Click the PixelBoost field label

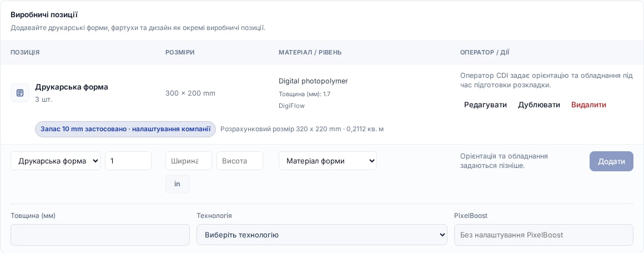pos(471,216)
